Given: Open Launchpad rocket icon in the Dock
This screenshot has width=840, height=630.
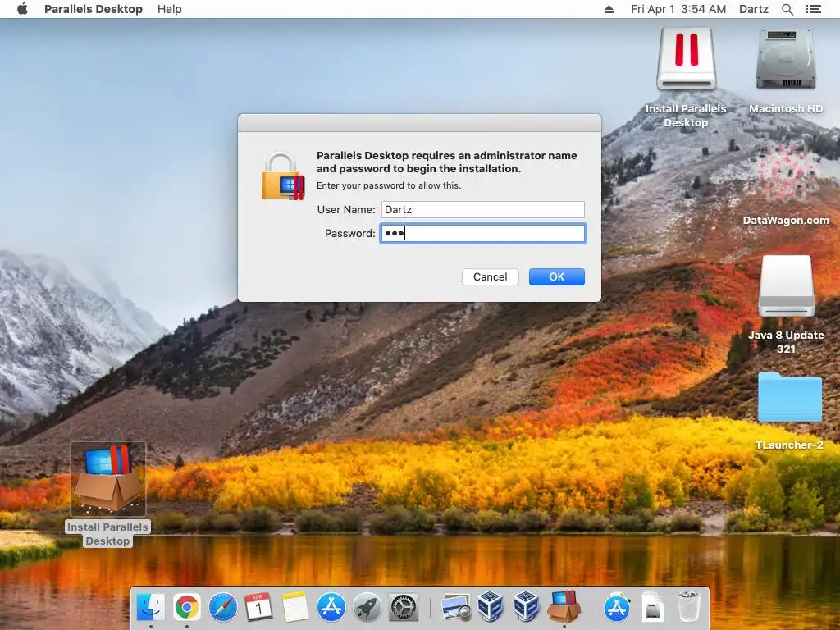Looking at the screenshot, I should [x=367, y=608].
